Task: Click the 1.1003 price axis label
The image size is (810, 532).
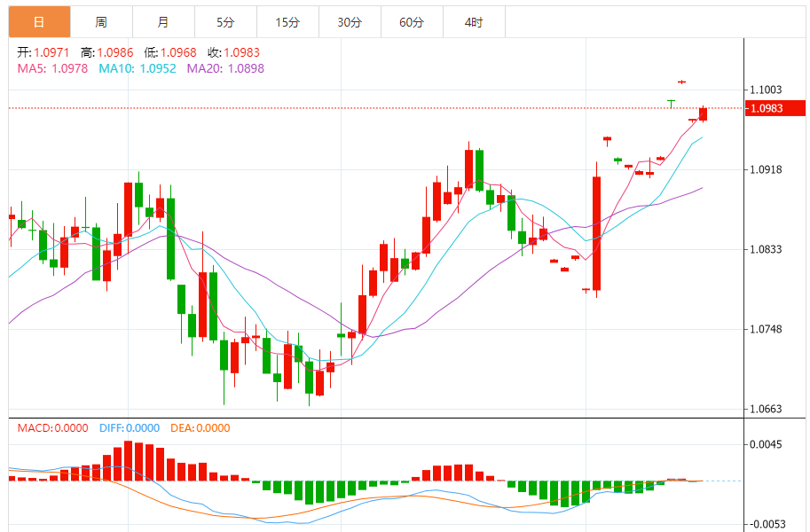Action: tap(767, 90)
